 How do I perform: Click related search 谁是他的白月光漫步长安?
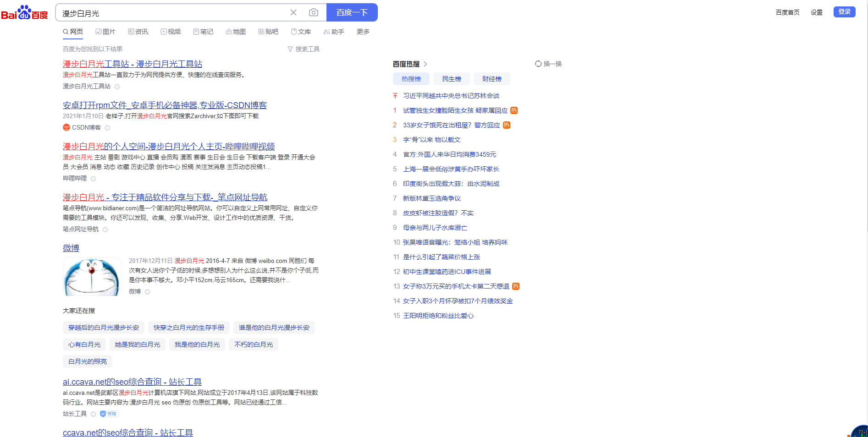point(274,328)
